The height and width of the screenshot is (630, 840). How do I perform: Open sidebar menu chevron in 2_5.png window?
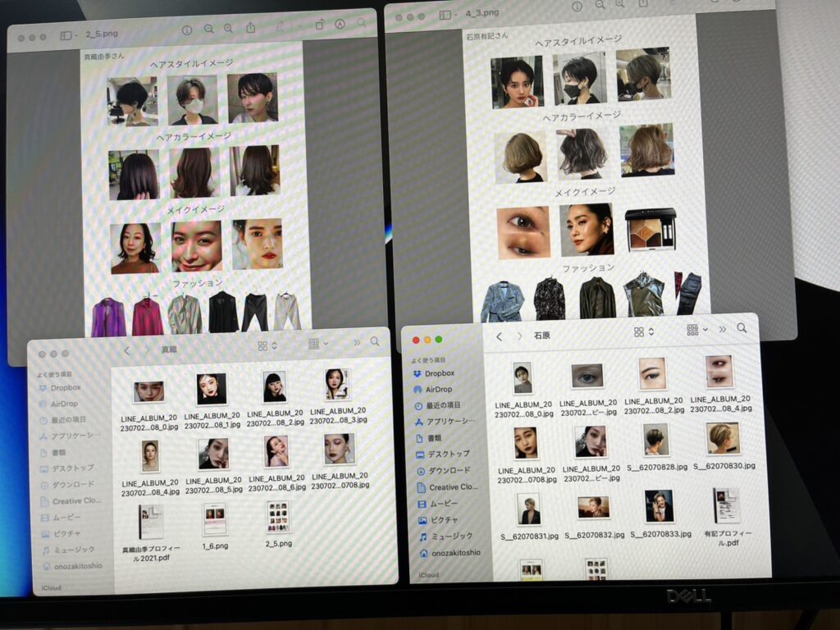[x=76, y=35]
